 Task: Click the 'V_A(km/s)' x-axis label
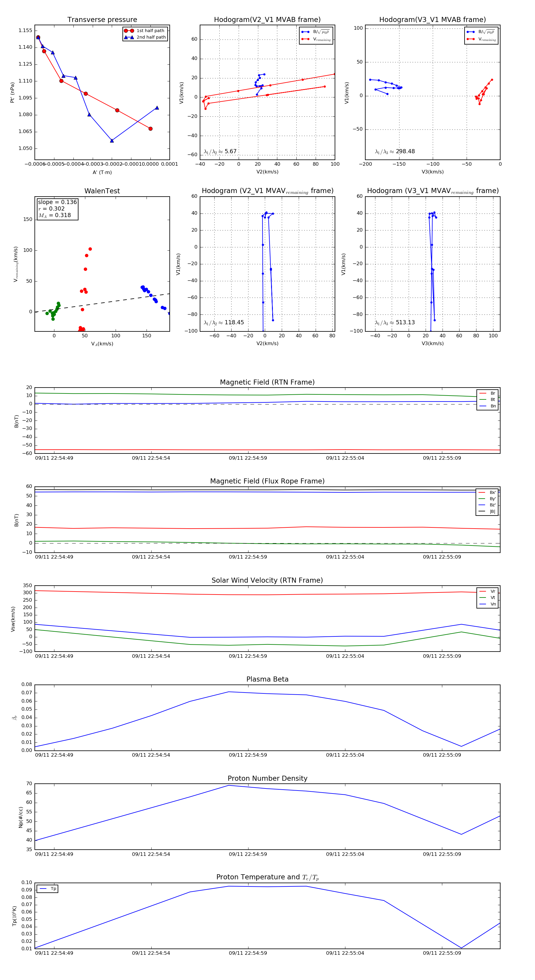pos(102,344)
